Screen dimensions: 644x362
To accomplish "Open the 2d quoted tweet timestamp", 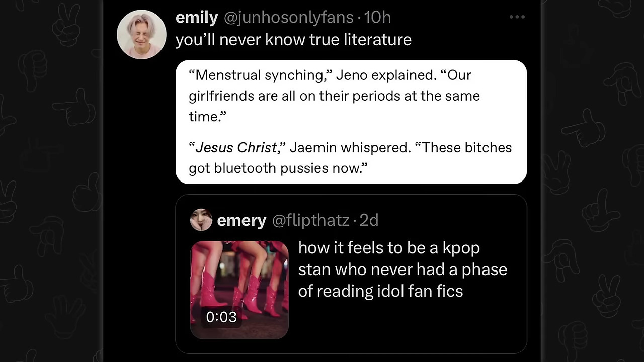I will tap(369, 220).
